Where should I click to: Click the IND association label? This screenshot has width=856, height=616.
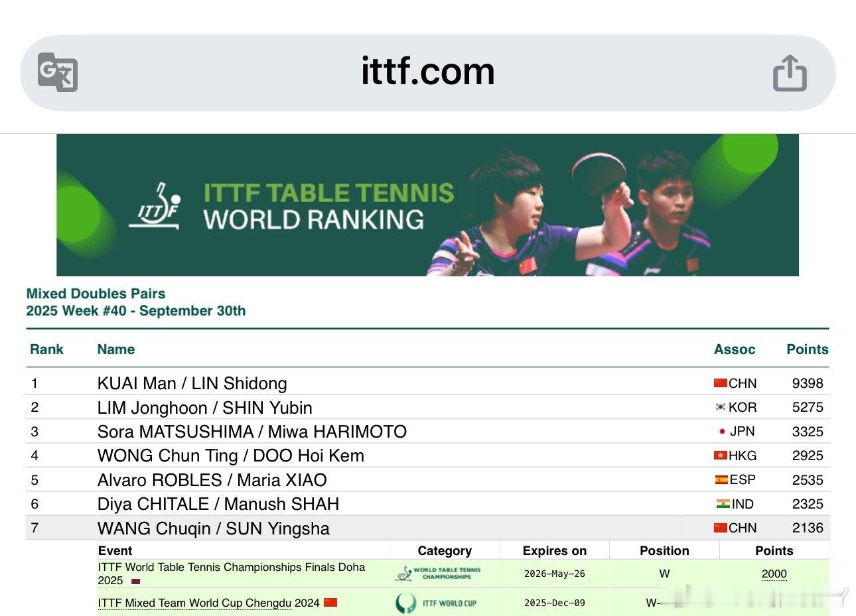tap(743, 504)
